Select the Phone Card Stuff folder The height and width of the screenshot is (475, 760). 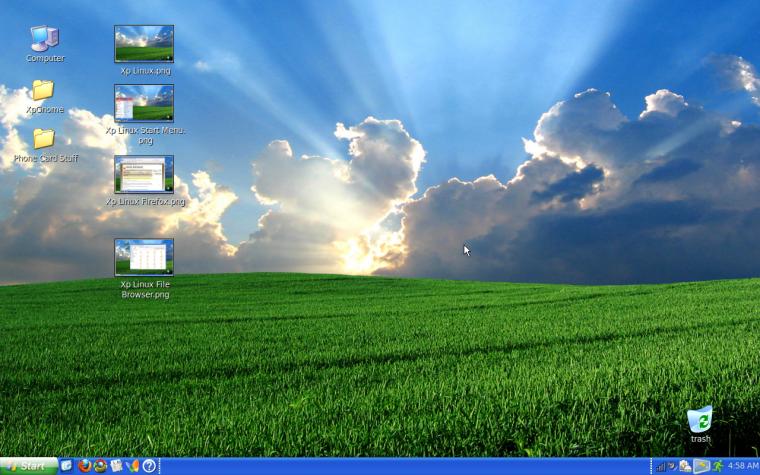(x=45, y=145)
